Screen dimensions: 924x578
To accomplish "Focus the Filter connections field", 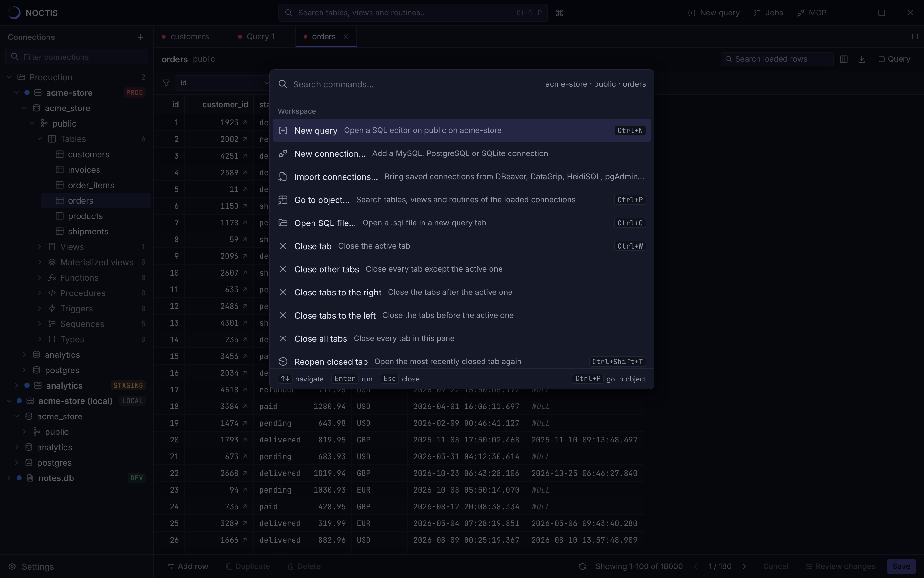I will click(x=77, y=57).
